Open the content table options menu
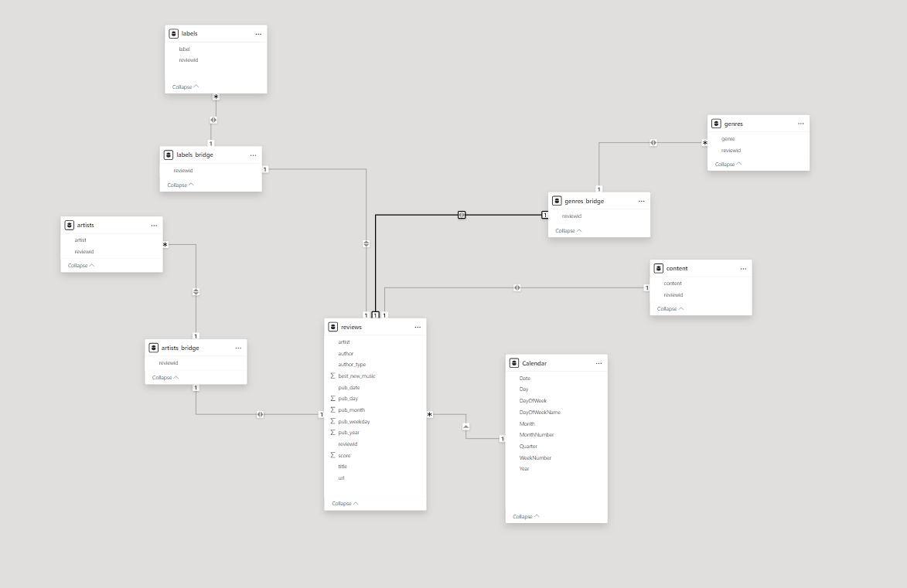The width and height of the screenshot is (907, 588). [743, 269]
